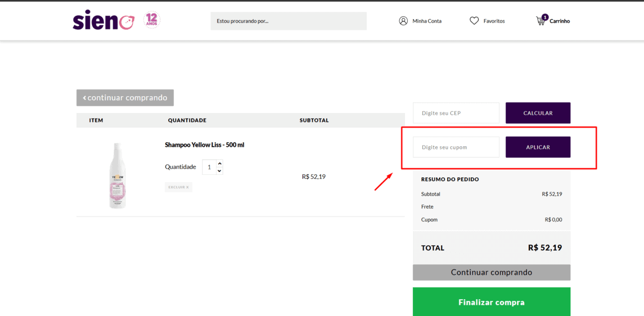Focus the Digite seu CEP field
644x316 pixels.
tap(456, 113)
